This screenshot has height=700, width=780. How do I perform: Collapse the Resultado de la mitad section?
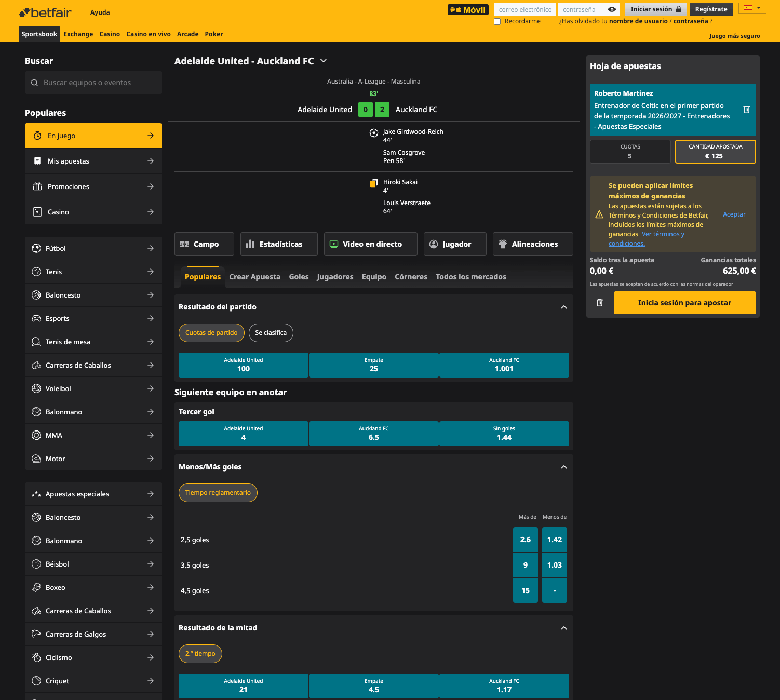point(564,628)
